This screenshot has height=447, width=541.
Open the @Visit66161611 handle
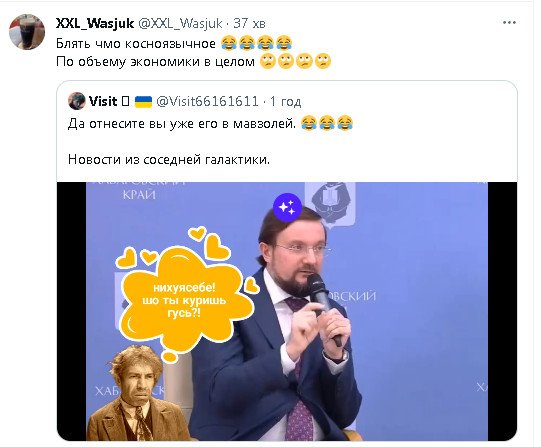(207, 101)
